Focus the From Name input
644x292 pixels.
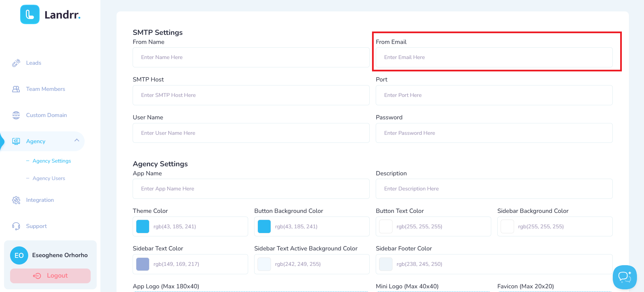(x=251, y=57)
